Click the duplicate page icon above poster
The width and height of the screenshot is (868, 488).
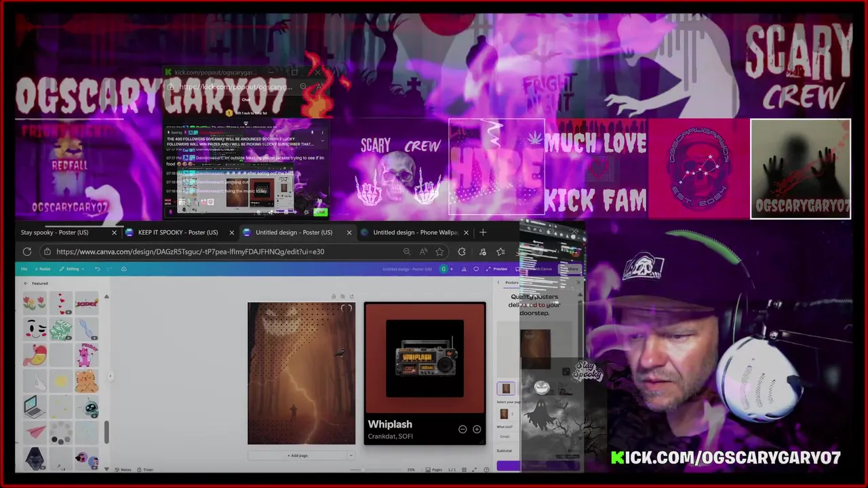(x=342, y=296)
